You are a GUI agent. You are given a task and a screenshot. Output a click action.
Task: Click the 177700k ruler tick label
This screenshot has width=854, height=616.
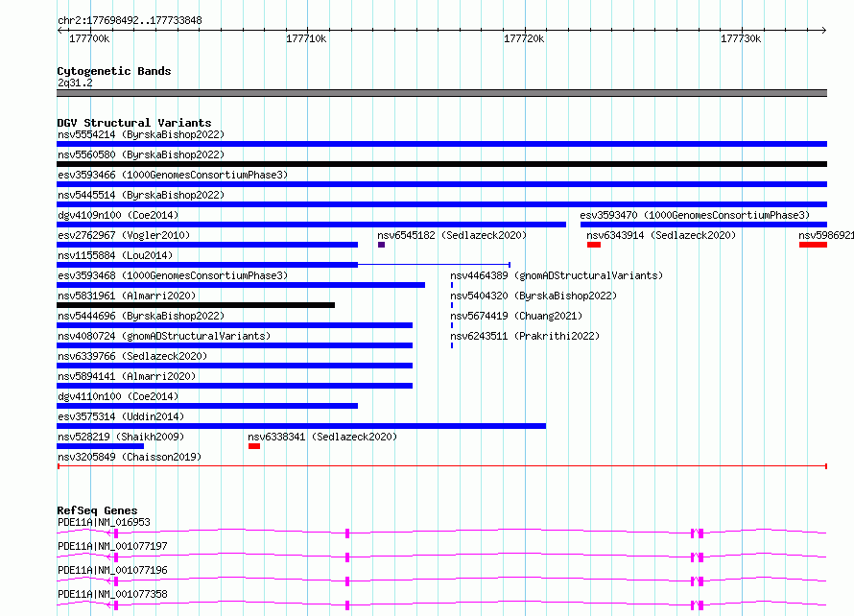(x=89, y=38)
